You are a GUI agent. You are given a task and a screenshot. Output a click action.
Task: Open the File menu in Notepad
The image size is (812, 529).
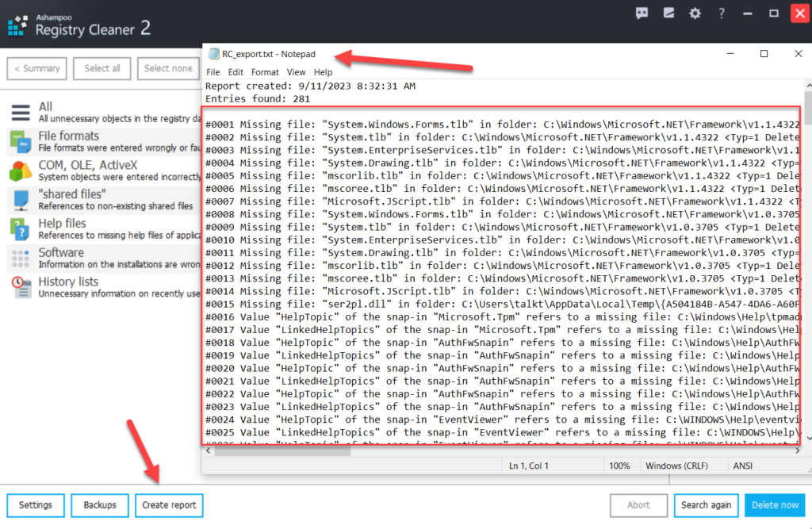point(213,72)
